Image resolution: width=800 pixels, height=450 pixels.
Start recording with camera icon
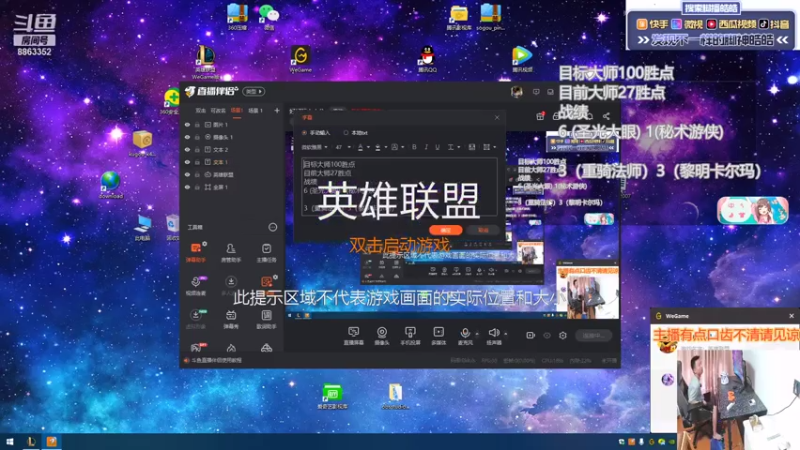531,335
